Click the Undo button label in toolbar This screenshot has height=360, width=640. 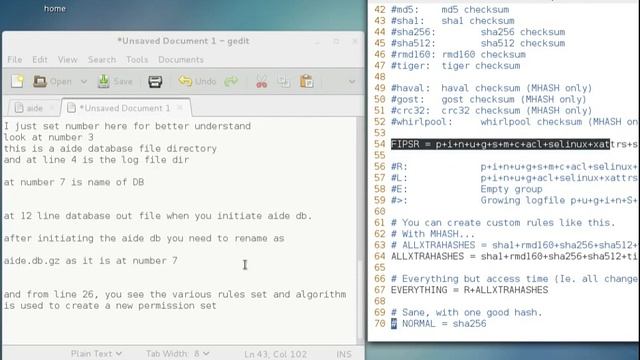(205, 82)
